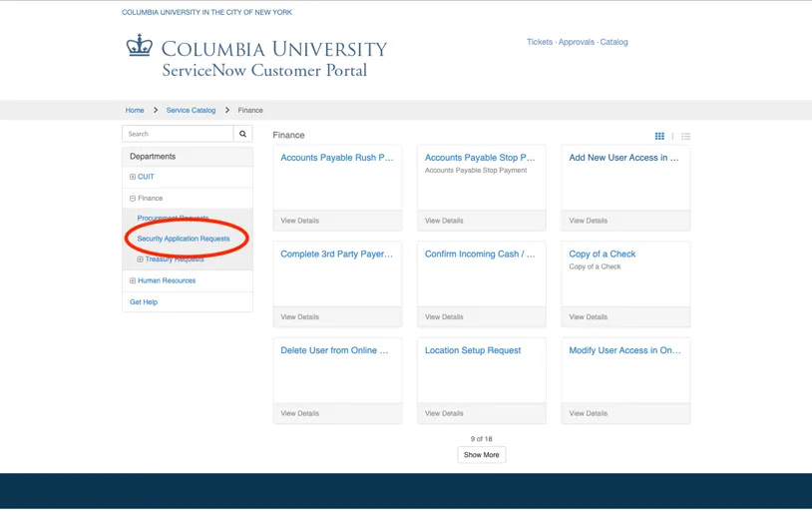
Task: Go to Service Catalog breadcrumb
Action: click(191, 111)
